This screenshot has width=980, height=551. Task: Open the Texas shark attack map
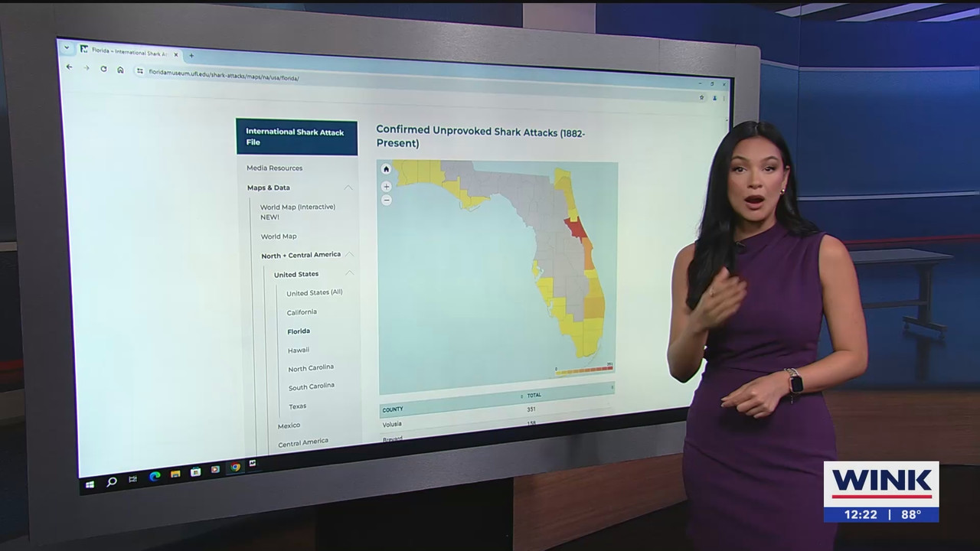(297, 406)
